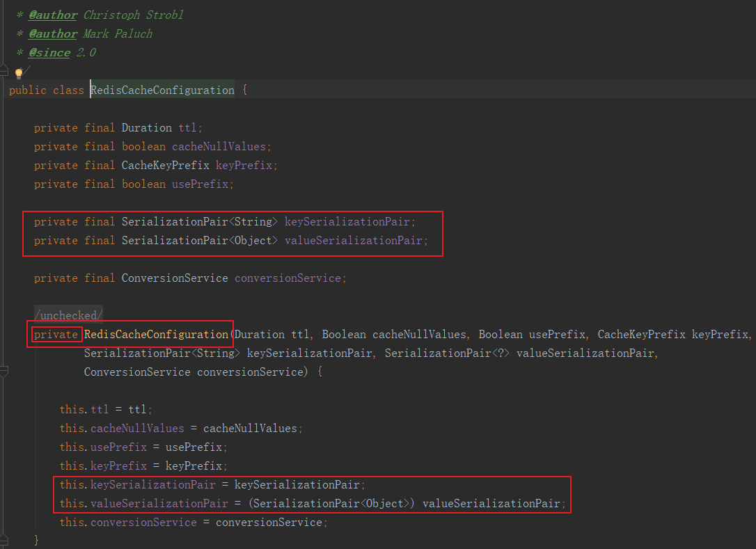Viewport: 756px width, 549px height.
Task: Click the @author tag before Christoph Strobl
Action: 52,15
